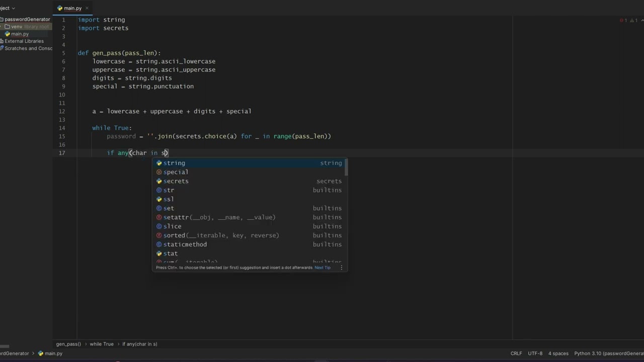
Task: Choose 'set' builtins completion suggestion
Action: (x=249, y=208)
